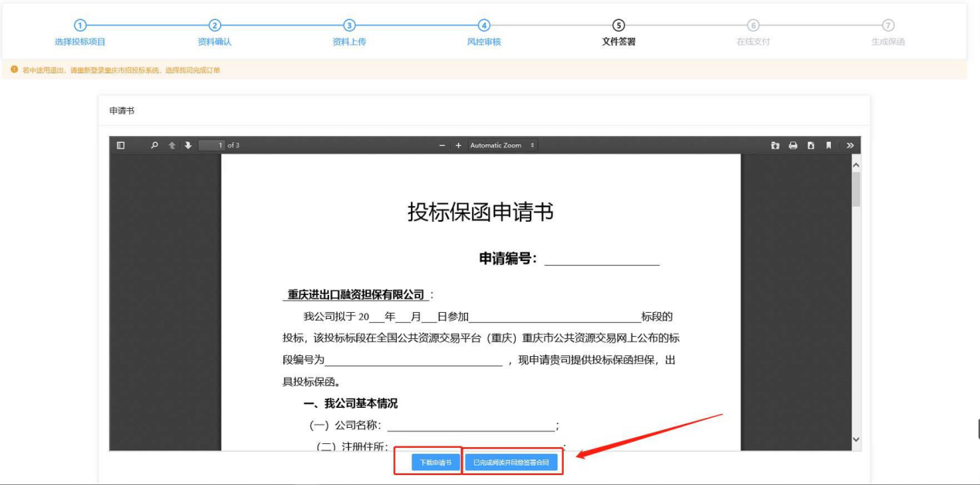Open the Automatic Zoom dropdown
The height and width of the screenshot is (485, 980).
click(502, 145)
